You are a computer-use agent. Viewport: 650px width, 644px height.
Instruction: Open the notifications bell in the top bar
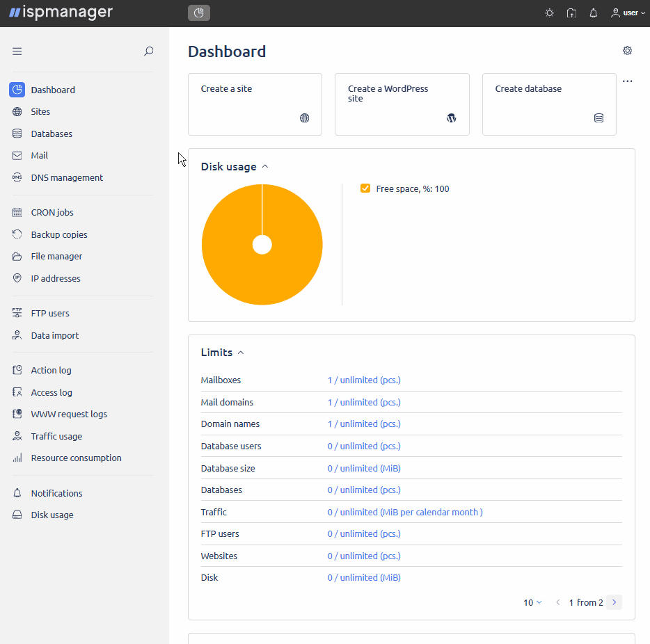click(594, 13)
